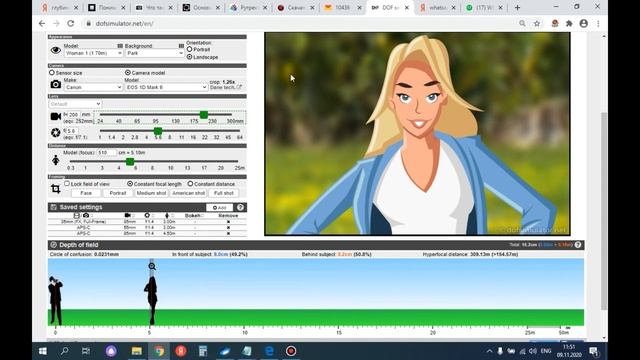The height and width of the screenshot is (360, 640).
Task: Click the screen recorder taskbar icon
Action: 291,351
